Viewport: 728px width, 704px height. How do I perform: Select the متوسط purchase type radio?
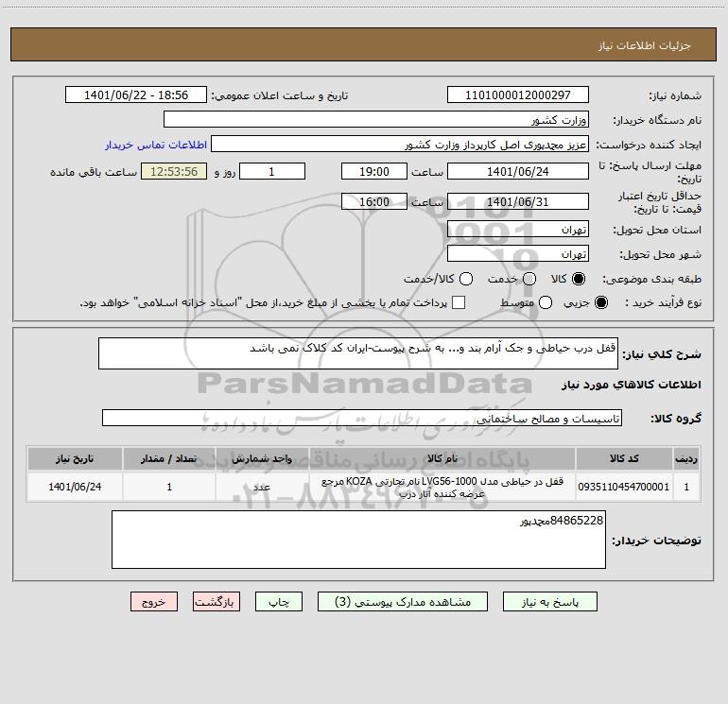point(546,302)
